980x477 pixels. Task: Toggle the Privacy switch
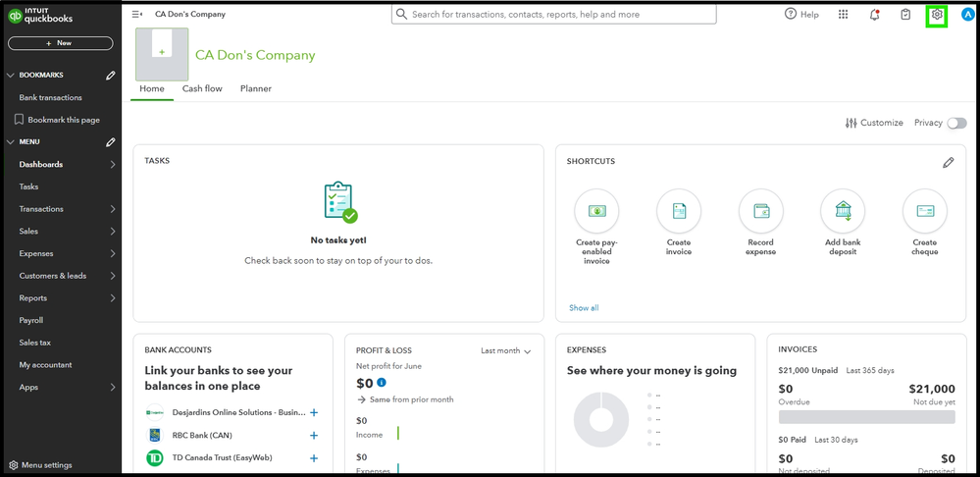[x=956, y=123]
